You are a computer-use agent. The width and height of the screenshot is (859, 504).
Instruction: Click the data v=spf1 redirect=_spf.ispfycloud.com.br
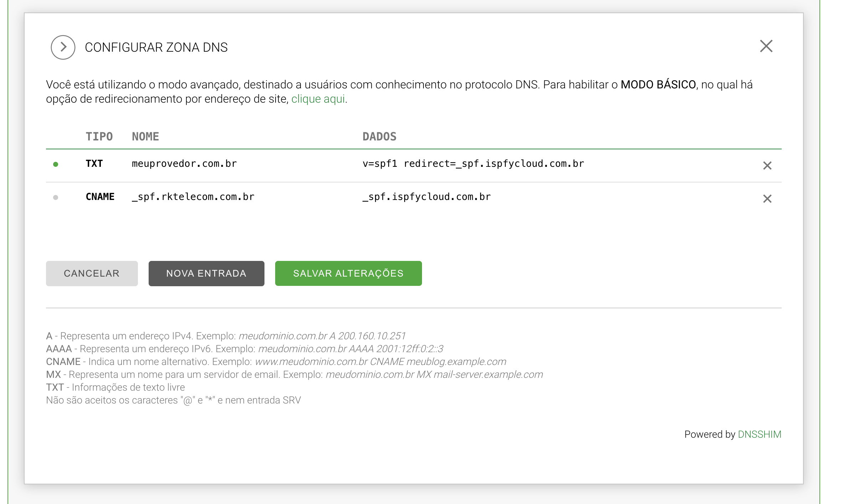(473, 164)
